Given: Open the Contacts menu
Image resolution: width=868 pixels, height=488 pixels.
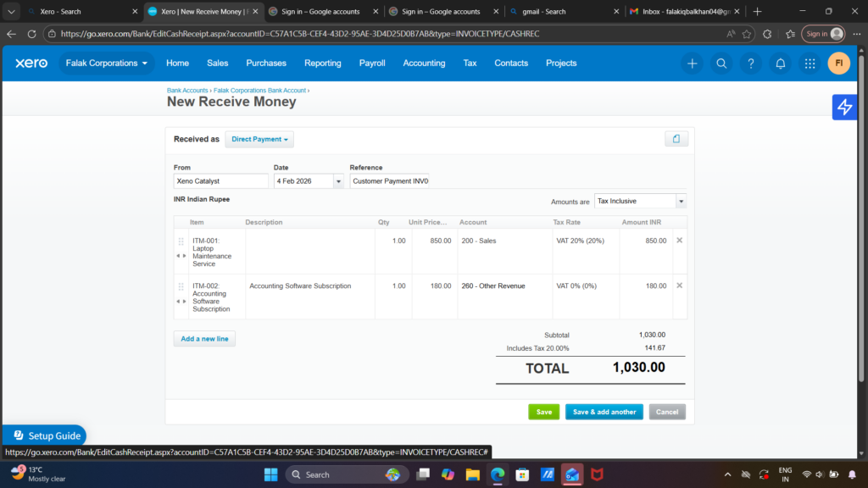Looking at the screenshot, I should [511, 63].
